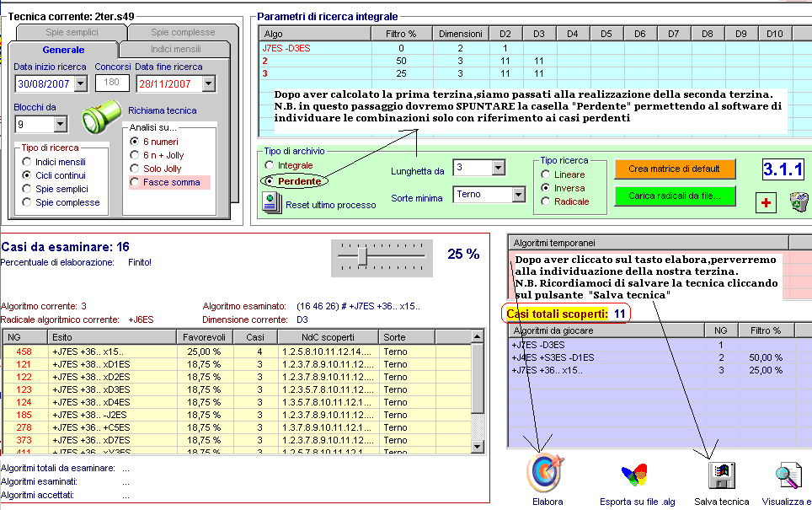The width and height of the screenshot is (812, 510).
Task: Click the Favorevoli column header
Action: pyautogui.click(x=204, y=337)
